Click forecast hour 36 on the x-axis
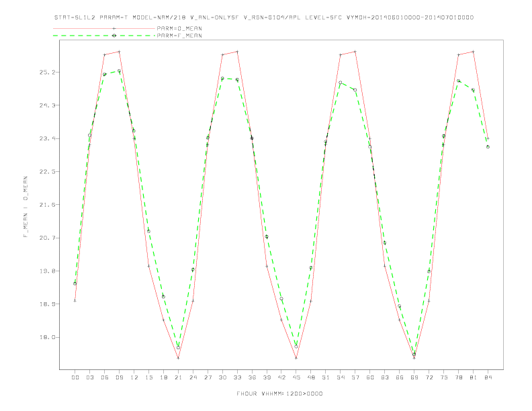 252,377
